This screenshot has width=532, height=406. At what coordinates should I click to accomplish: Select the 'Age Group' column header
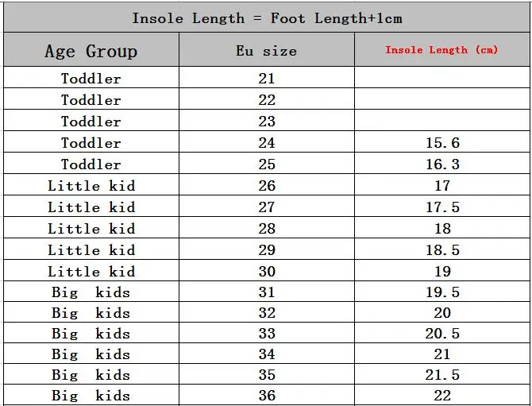tap(91, 52)
